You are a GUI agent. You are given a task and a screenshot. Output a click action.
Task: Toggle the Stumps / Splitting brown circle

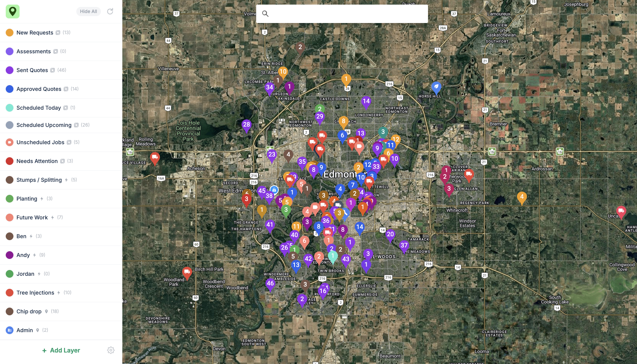(x=10, y=180)
